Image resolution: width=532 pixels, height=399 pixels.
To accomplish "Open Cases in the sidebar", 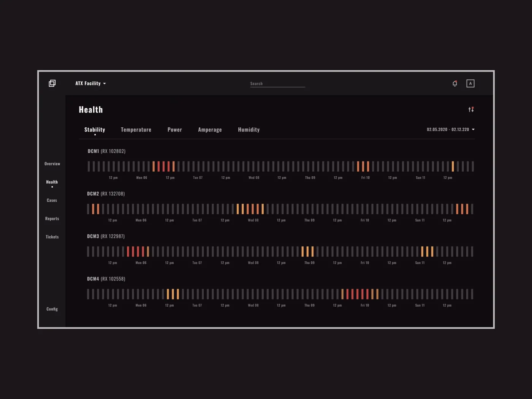I will (52, 200).
